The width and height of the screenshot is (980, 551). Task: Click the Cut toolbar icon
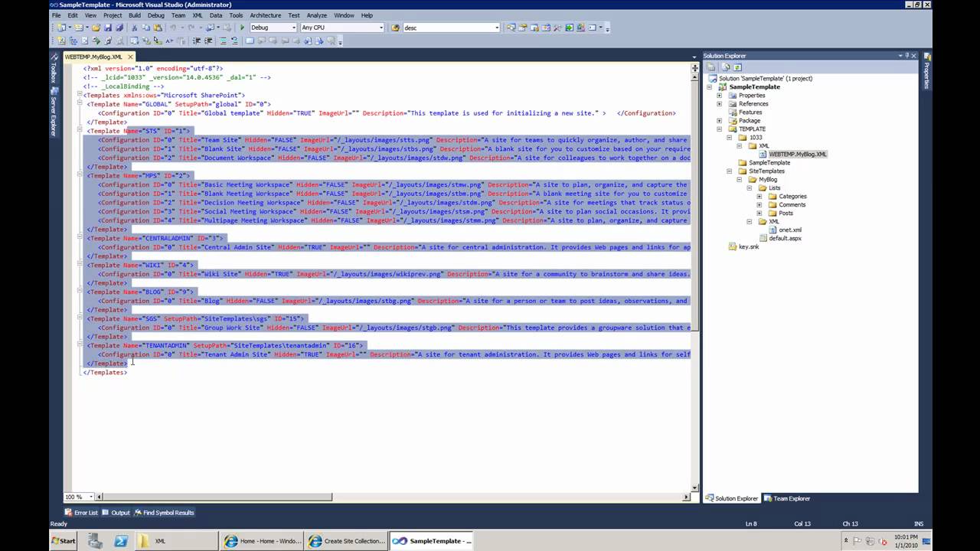[135, 28]
